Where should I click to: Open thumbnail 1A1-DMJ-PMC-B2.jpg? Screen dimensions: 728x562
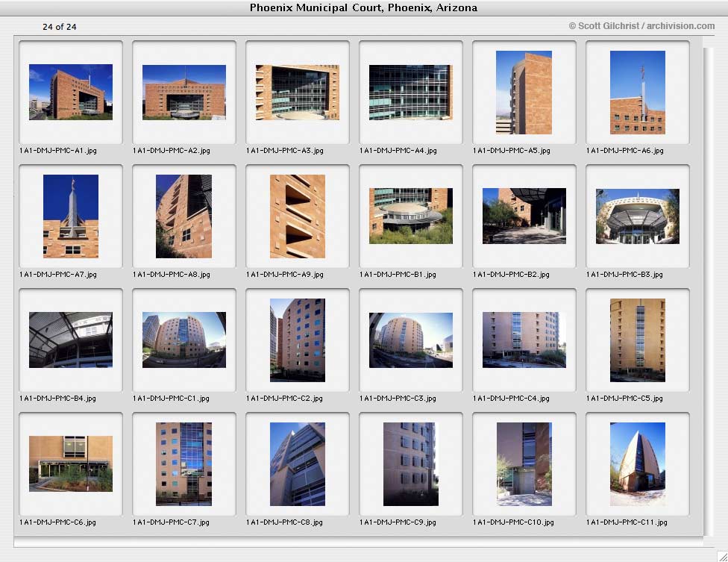(x=524, y=216)
